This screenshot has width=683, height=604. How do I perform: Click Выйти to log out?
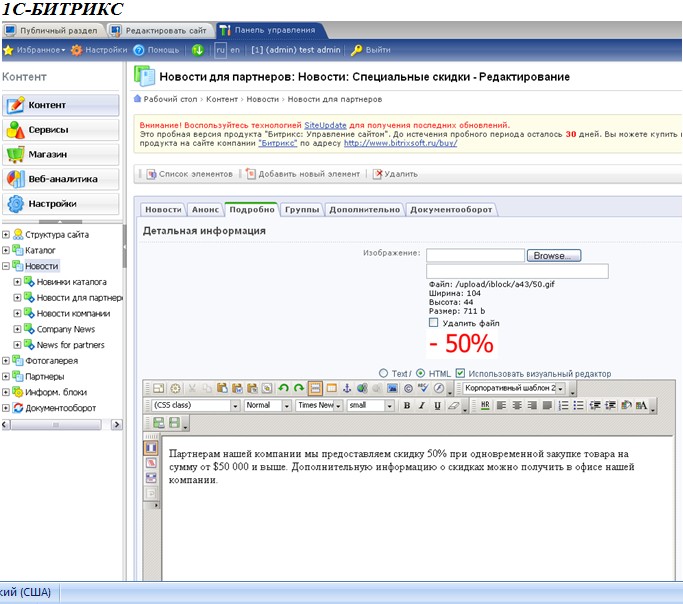[371, 50]
